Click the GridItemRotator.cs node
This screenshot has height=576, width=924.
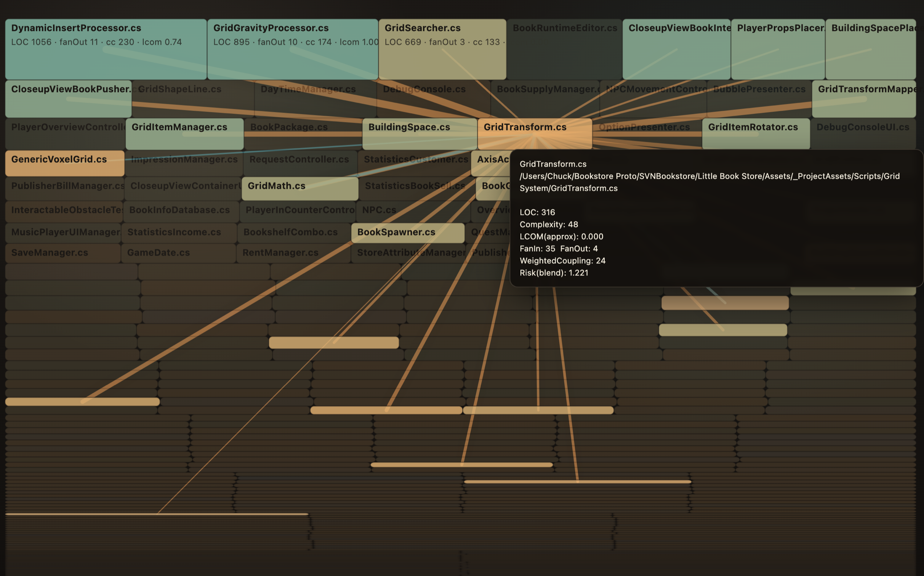[755, 133]
